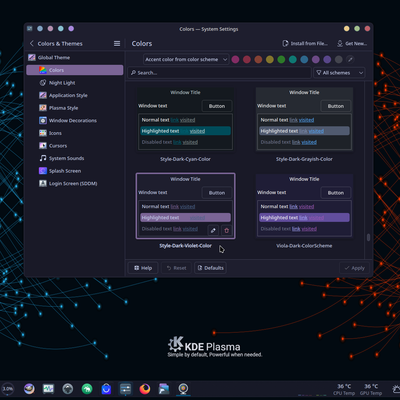Open the weather widget in system tray

pyautogui.click(x=396, y=389)
